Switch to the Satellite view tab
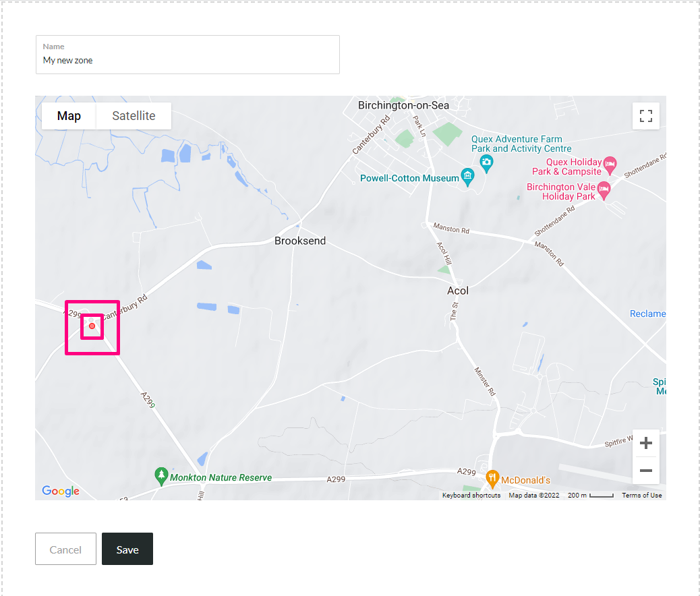This screenshot has width=700, height=596. [134, 116]
